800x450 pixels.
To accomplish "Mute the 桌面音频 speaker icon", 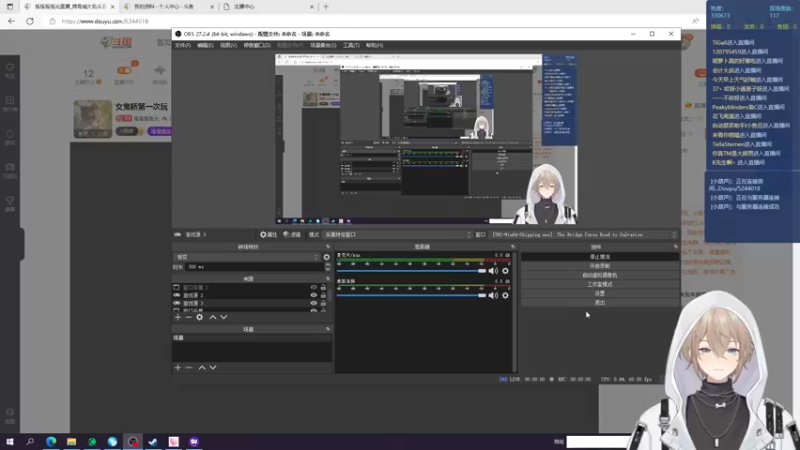I will [x=493, y=295].
